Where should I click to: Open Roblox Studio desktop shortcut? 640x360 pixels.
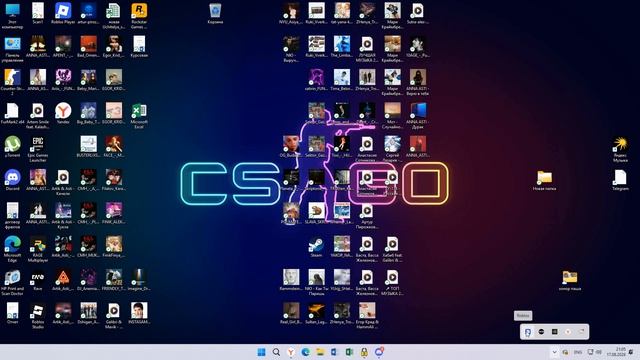click(38, 316)
